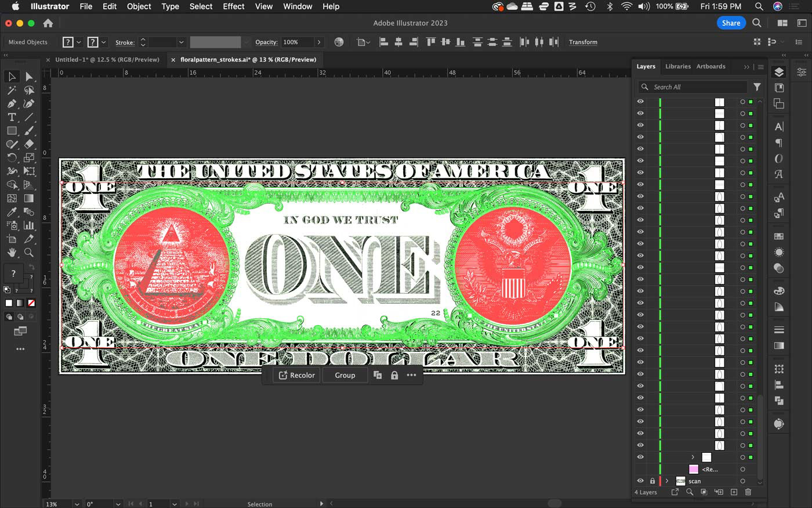Click the lock icon in floating taskbar

tap(394, 375)
